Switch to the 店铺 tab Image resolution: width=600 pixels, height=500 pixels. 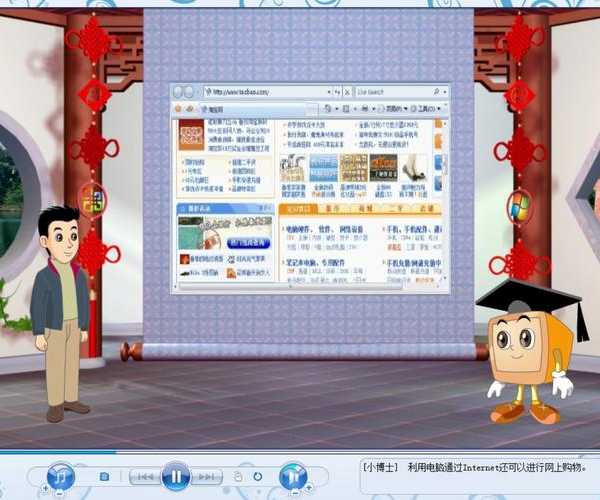tap(426, 209)
